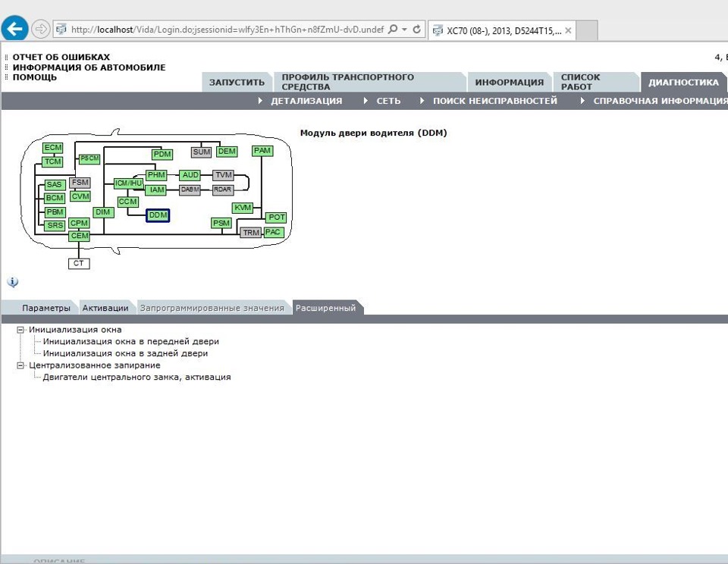Refresh the page with the reload icon

[417, 30]
